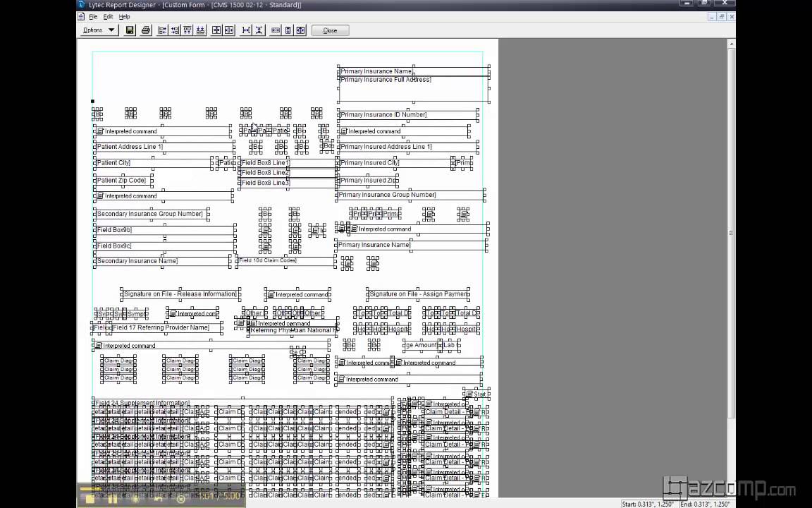Image resolution: width=812 pixels, height=508 pixels.
Task: Select the Field 10d Claim Codes field
Action: (286, 261)
